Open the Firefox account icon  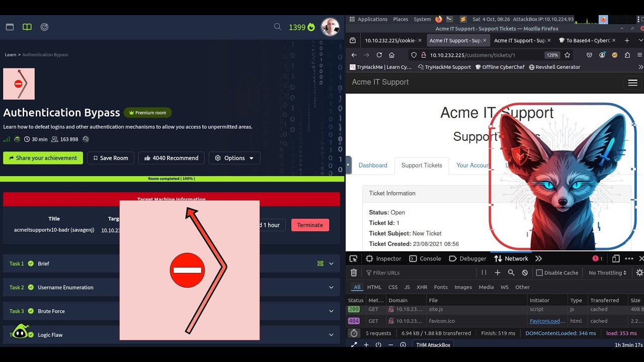pyautogui.click(x=602, y=55)
